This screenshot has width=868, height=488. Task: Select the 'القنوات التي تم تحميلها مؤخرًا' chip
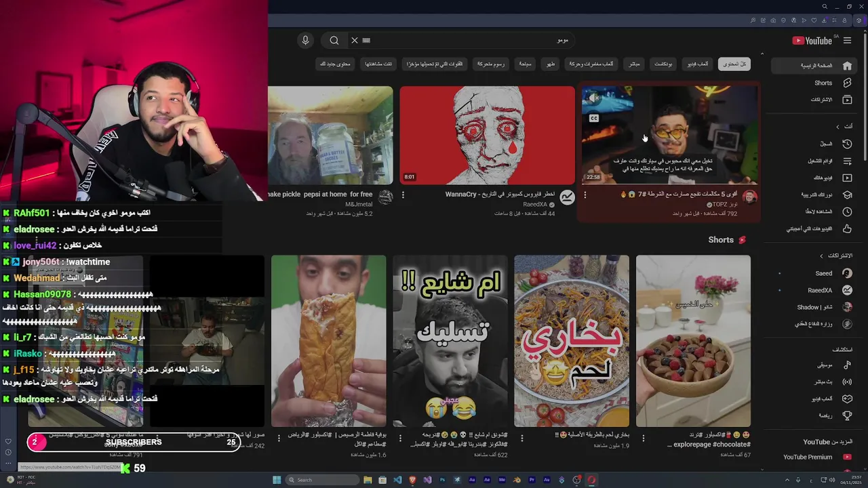pos(435,64)
